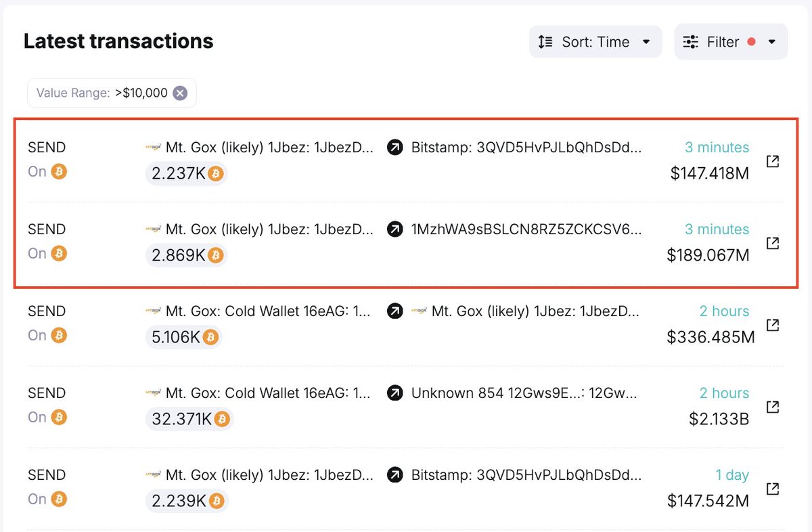Open external link for $189.067M transaction
Screen dimensions: 812x532
tap(772, 243)
